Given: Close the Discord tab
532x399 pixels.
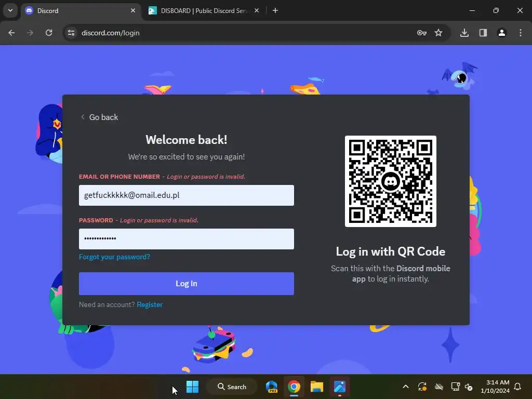Looking at the screenshot, I should [133, 10].
